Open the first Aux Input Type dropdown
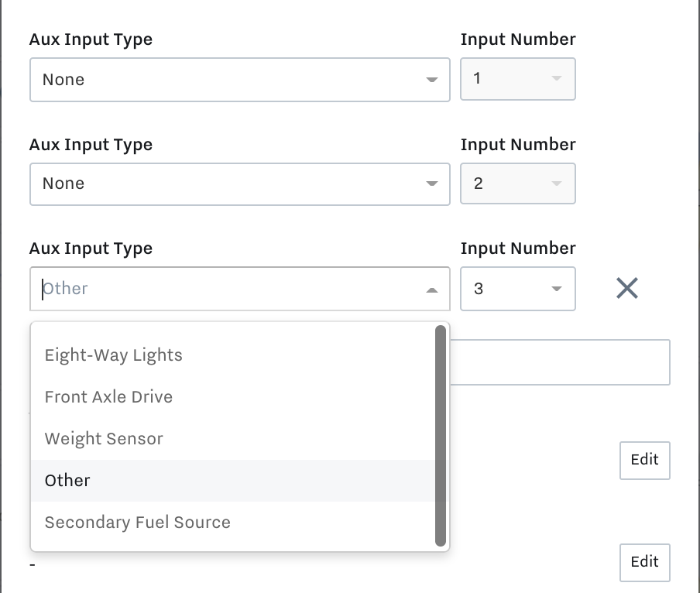700x593 pixels. click(240, 80)
